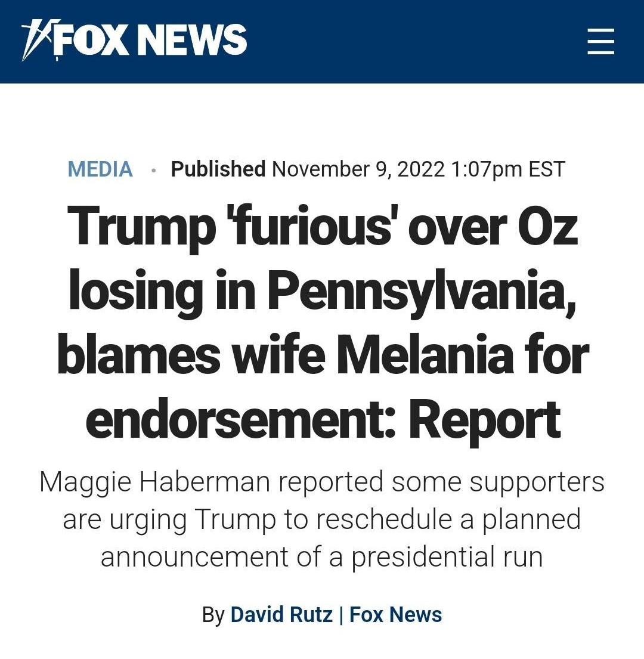Expand the hamburger menu for site sections
The width and height of the screenshot is (644, 659).
pos(601,41)
